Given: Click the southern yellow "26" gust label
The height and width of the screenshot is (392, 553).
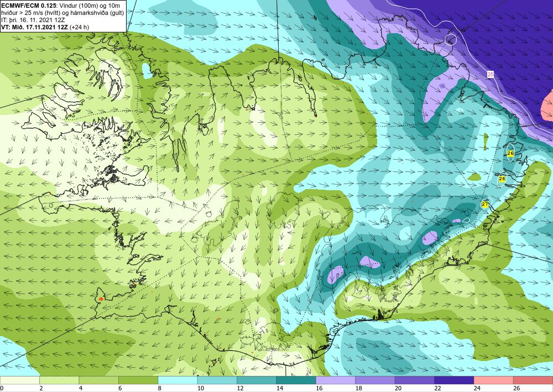Looking at the screenshot, I should (x=502, y=179).
